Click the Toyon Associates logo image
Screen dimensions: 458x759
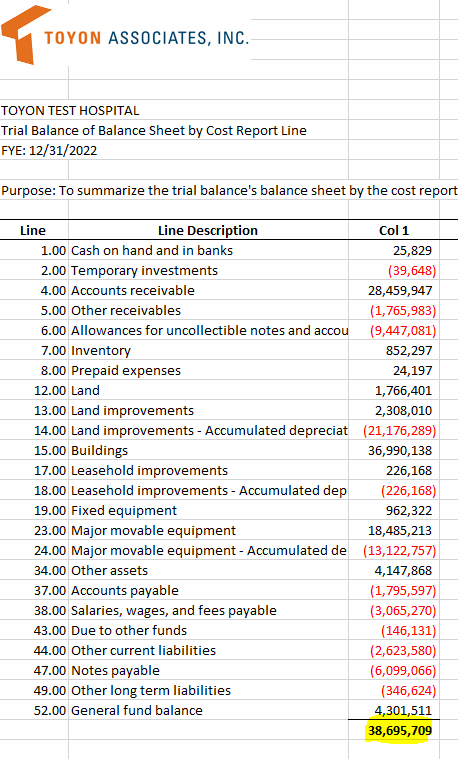(x=125, y=35)
